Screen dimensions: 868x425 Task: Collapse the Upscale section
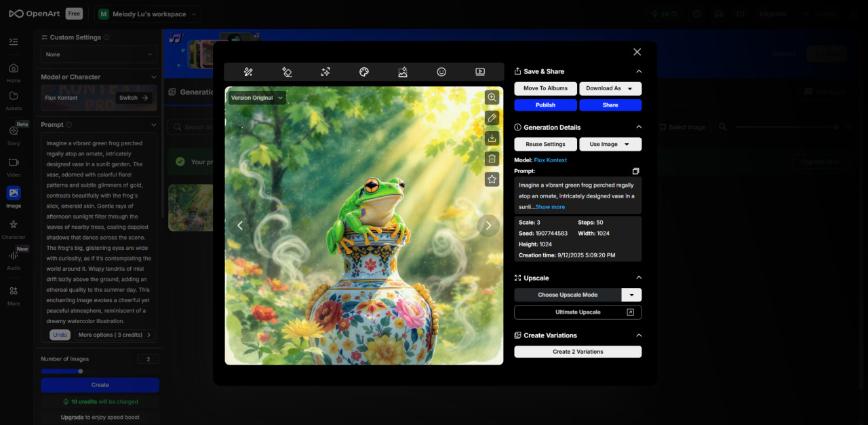click(x=638, y=278)
